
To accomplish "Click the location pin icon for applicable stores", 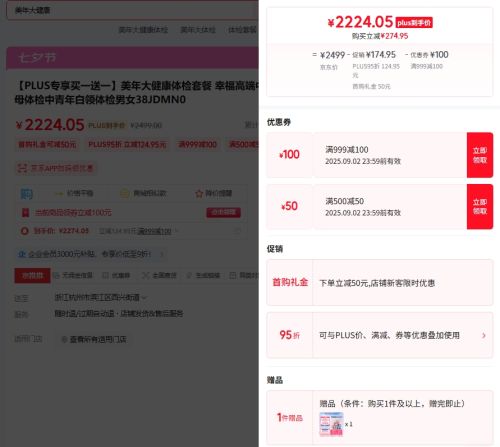I will tap(65, 339).
